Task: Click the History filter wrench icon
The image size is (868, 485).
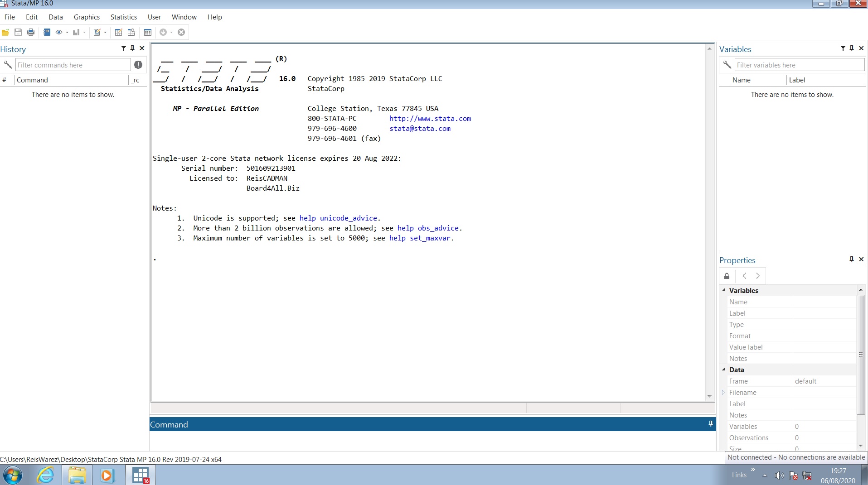Action: 8,65
